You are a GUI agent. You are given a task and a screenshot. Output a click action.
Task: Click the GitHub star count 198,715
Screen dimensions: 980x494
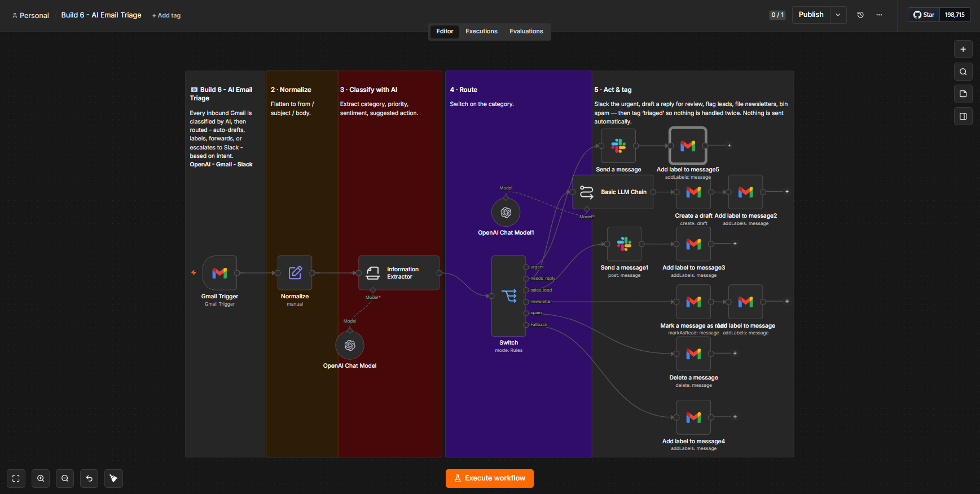(x=955, y=15)
